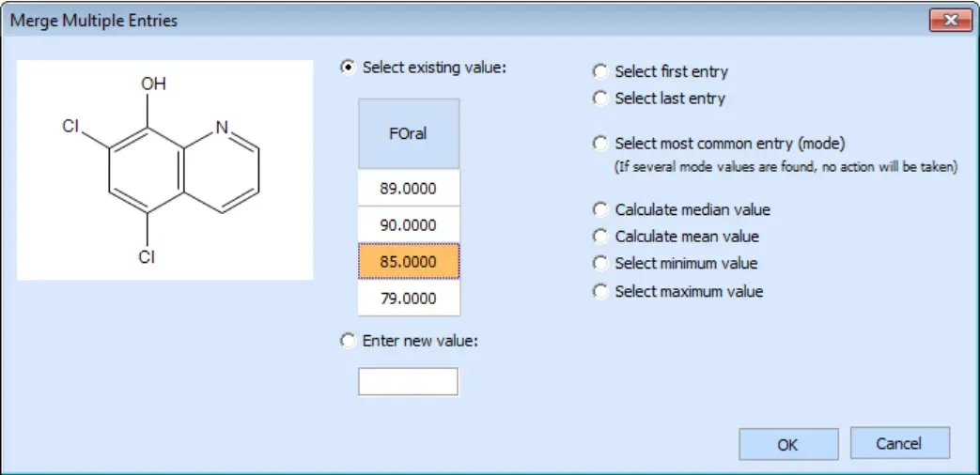
Task: Choose the 'Select existing value' radio button
Action: point(349,67)
